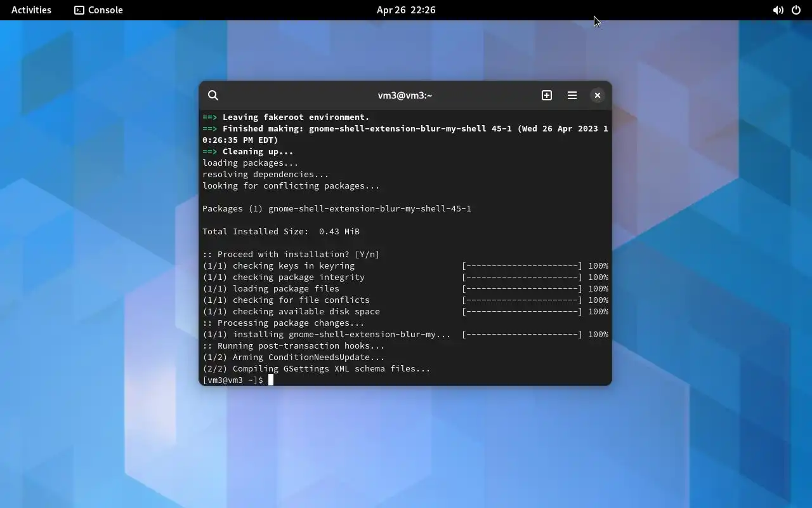Close the Console window
This screenshot has width=812, height=508.
(x=598, y=95)
